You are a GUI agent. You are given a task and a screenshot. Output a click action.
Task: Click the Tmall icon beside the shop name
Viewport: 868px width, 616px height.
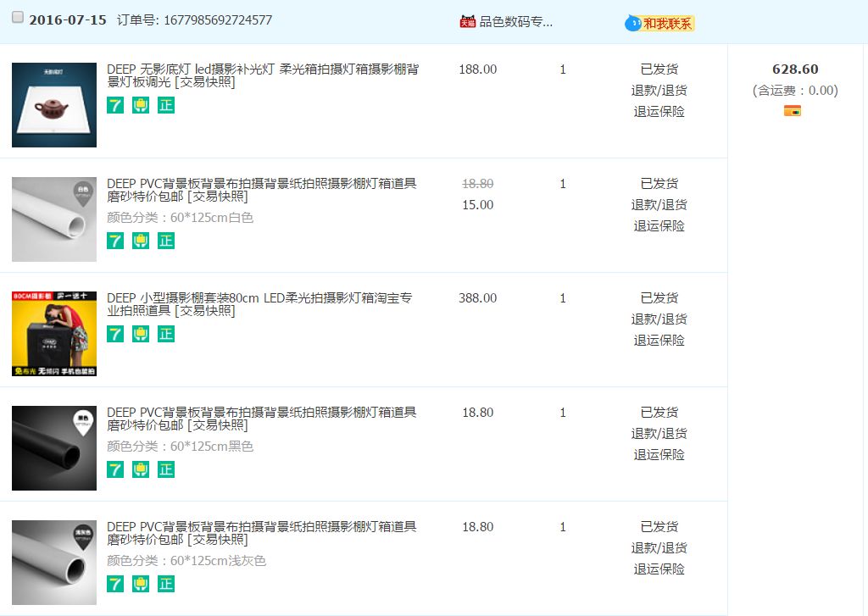467,21
